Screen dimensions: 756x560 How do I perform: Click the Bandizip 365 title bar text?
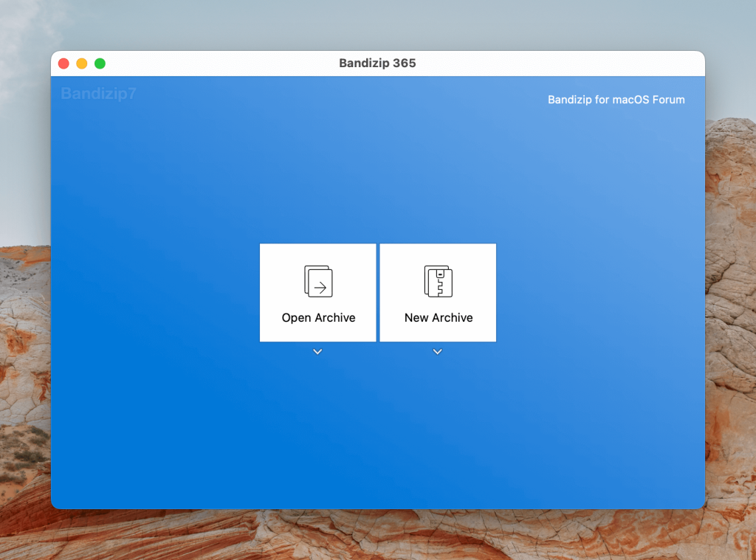[x=378, y=63]
